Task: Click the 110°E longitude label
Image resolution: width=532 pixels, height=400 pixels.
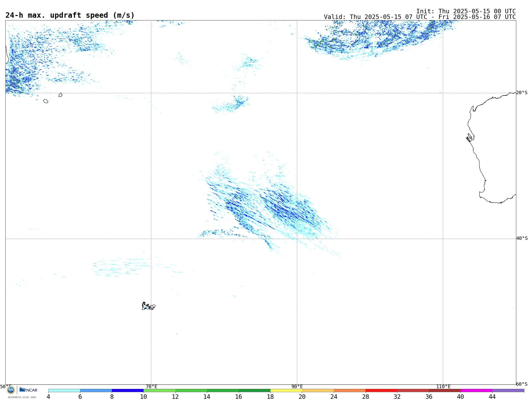Action: click(x=443, y=386)
